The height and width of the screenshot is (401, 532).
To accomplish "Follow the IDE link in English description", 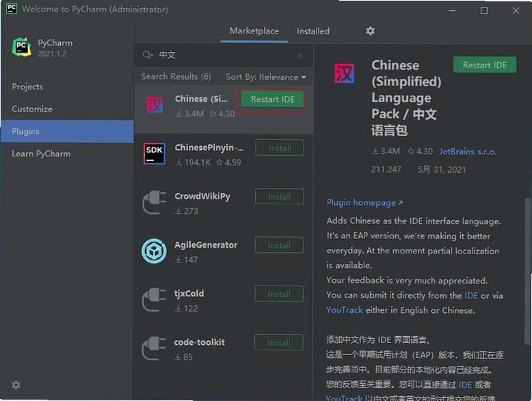I will coord(471,296).
